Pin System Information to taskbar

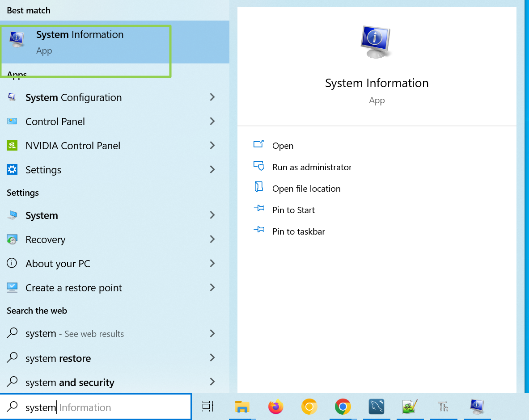299,231
